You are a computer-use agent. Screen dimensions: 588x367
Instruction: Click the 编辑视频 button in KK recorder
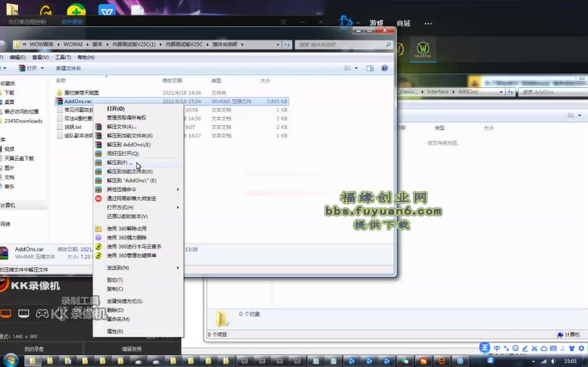pyautogui.click(x=131, y=349)
